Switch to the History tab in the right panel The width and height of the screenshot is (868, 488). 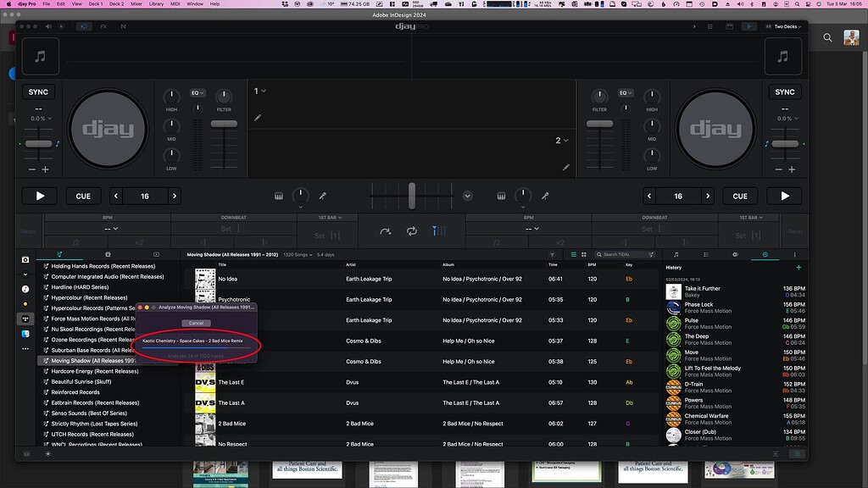(x=765, y=254)
